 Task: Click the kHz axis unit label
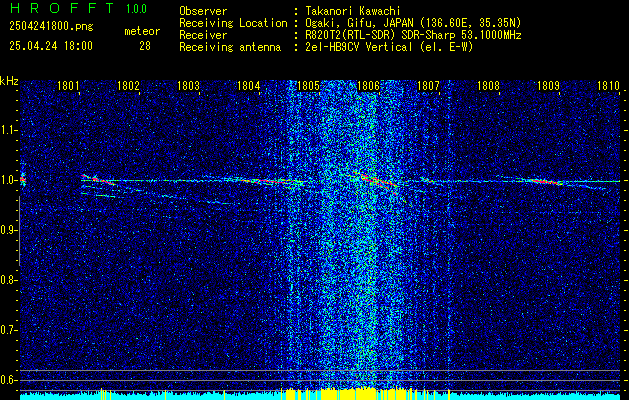[x=9, y=81]
